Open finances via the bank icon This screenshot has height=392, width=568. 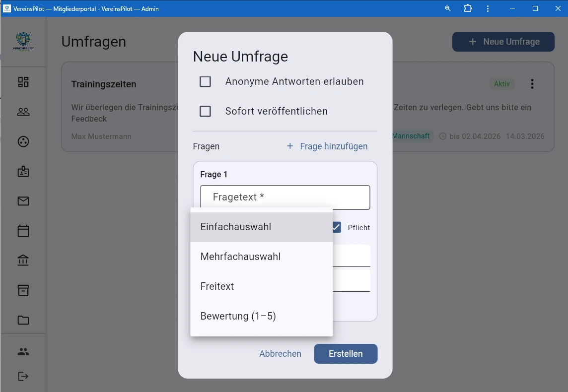[23, 261]
